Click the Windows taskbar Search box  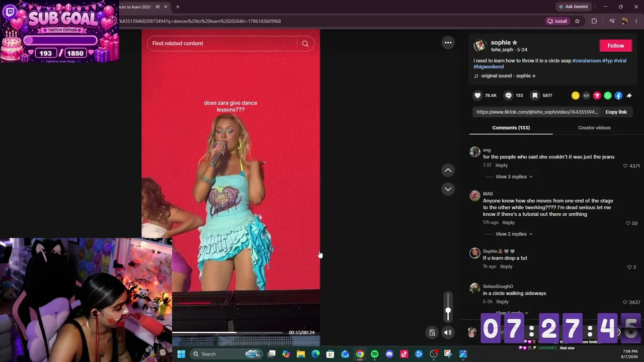[x=226, y=354]
